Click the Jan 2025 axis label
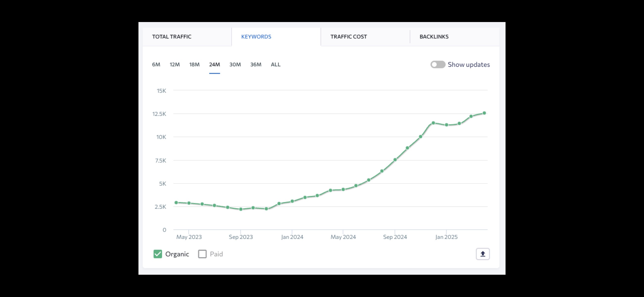This screenshot has width=644, height=297. pos(446,237)
